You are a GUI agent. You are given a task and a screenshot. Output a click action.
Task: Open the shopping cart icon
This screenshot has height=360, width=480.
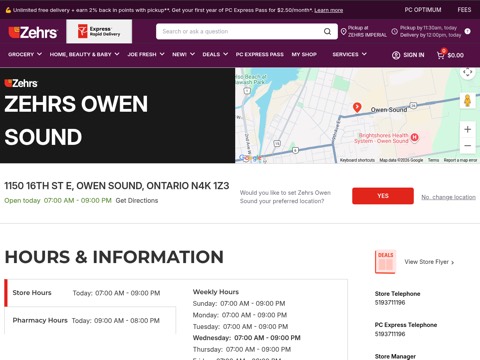click(x=441, y=55)
